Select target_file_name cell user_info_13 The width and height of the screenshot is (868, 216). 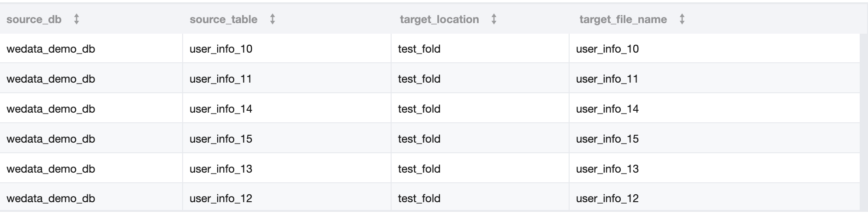click(x=607, y=169)
